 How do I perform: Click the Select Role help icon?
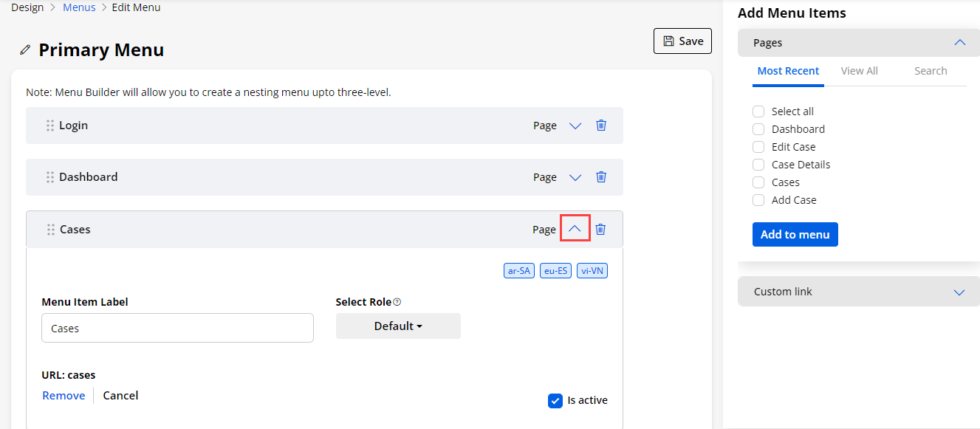tap(397, 302)
